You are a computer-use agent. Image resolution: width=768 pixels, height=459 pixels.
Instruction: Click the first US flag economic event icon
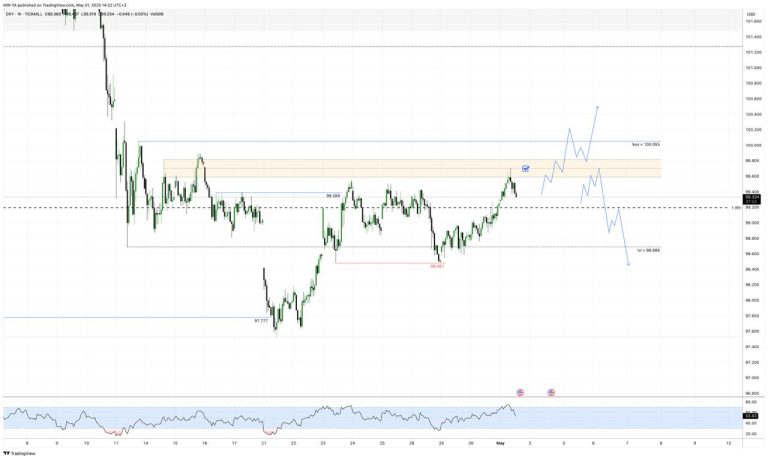click(520, 392)
